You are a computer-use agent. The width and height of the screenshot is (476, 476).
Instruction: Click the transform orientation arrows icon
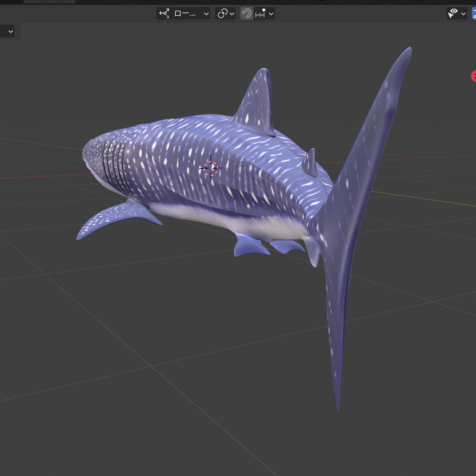[164, 14]
